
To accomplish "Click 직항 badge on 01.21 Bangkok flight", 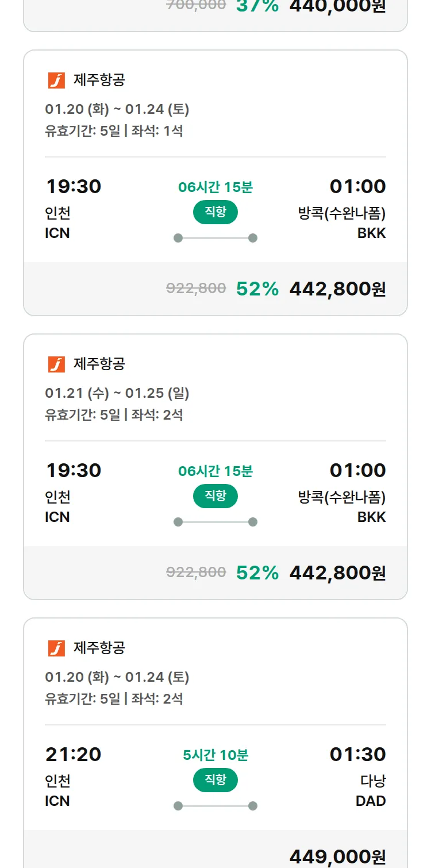I will point(215,496).
